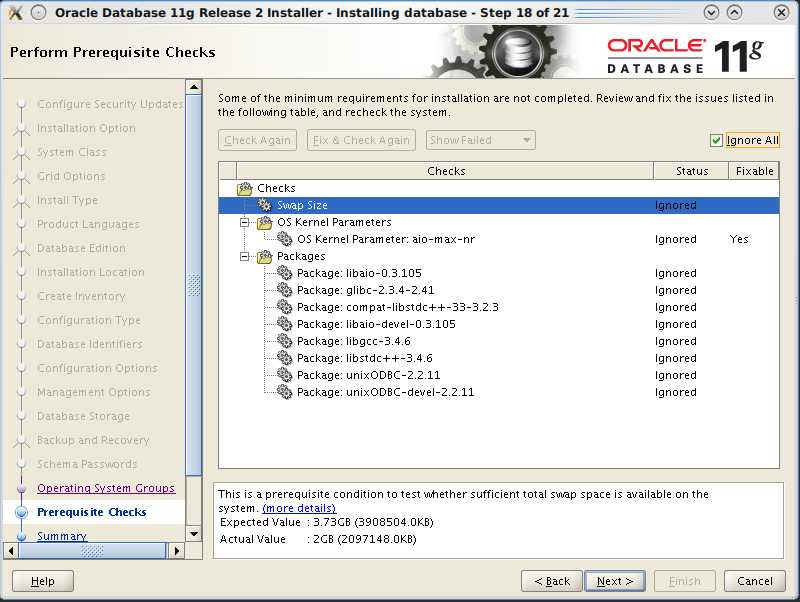Click the Install Type step
The image size is (800, 602).
(67, 200)
